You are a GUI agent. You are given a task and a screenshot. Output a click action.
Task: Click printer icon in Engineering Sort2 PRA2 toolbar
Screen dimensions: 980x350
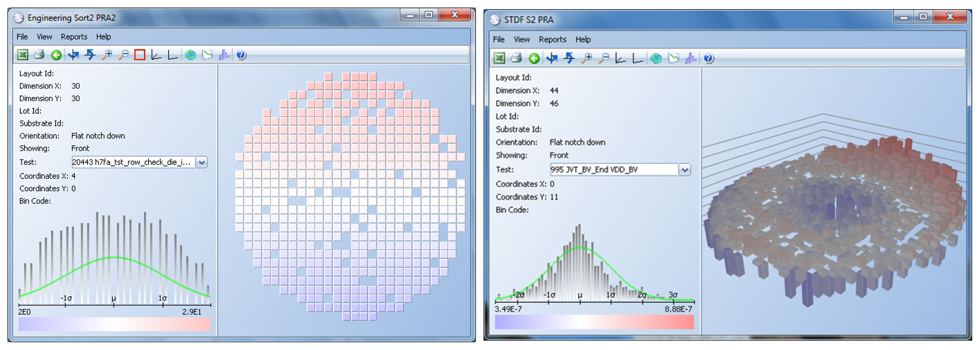point(39,55)
